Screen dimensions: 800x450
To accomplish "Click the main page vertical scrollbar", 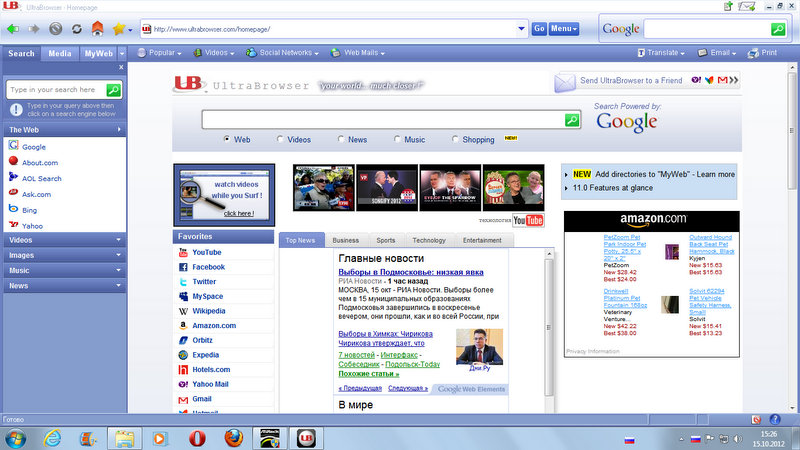I will 792,131.
